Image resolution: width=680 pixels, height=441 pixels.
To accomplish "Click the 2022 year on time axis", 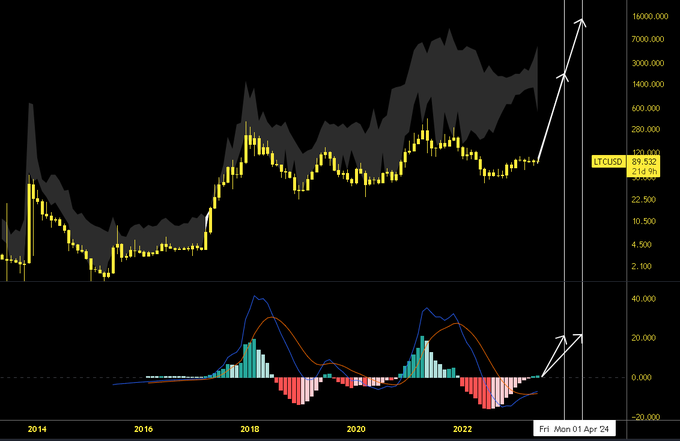I will (462, 429).
